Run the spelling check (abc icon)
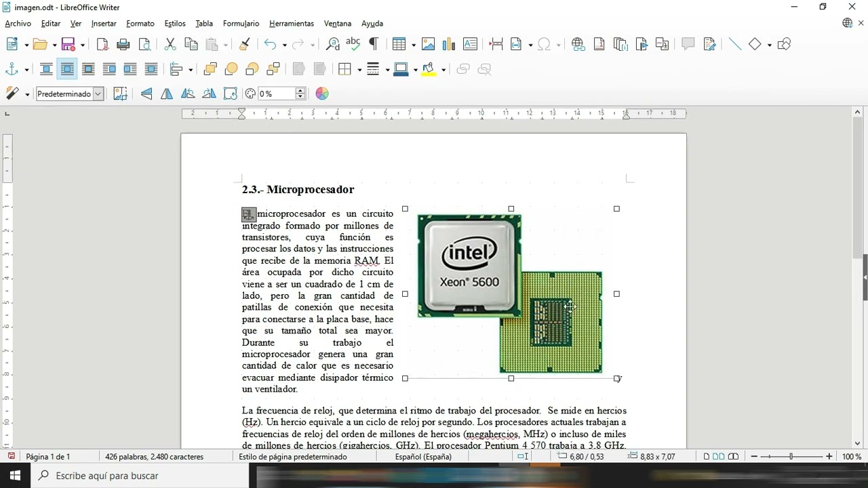 [353, 44]
